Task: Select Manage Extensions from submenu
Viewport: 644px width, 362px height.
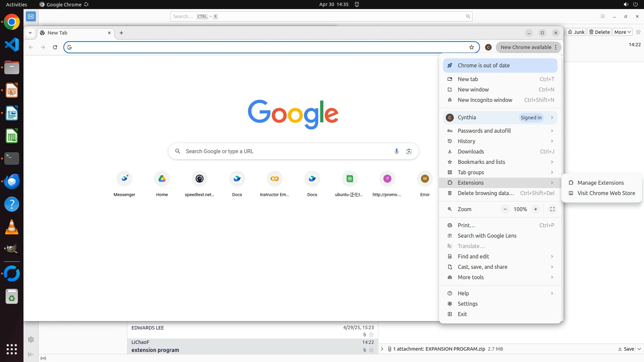Action: [x=600, y=183]
